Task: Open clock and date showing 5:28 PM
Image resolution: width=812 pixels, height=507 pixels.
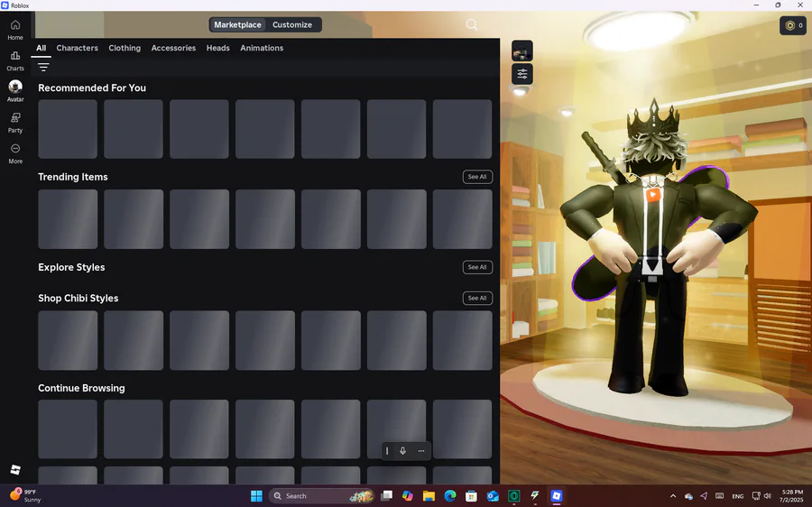Action: coord(792,496)
